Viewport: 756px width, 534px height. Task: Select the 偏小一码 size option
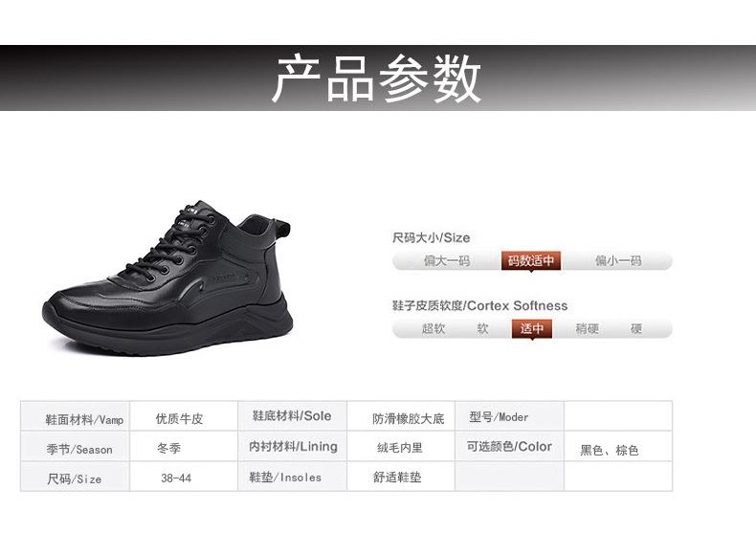[x=618, y=260]
